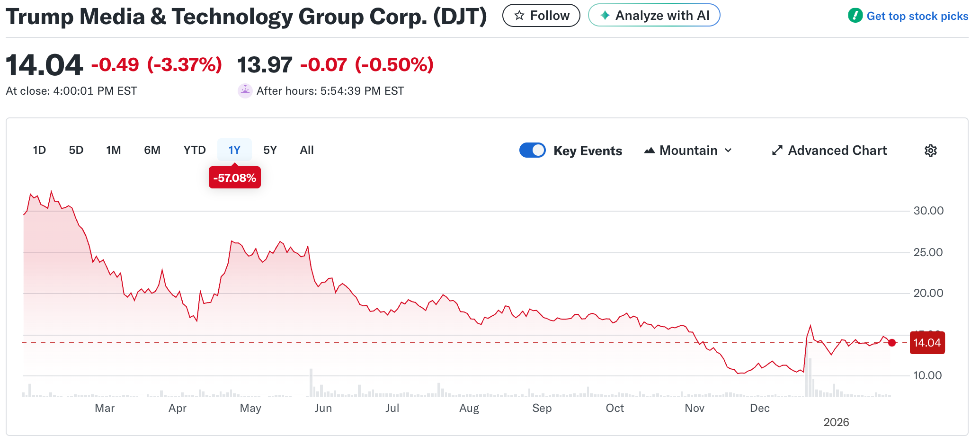Click the after-hours sunset icon

coord(245,91)
